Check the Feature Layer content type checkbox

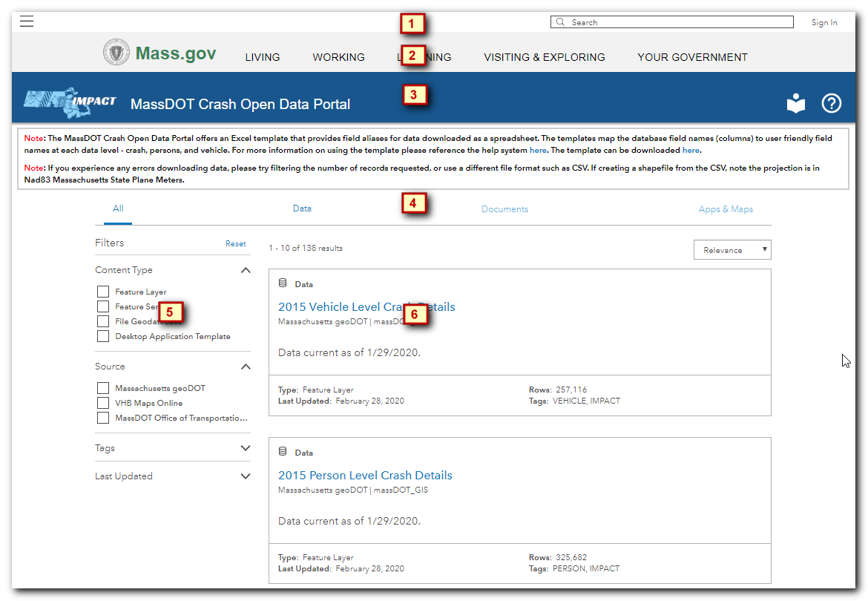(x=103, y=292)
